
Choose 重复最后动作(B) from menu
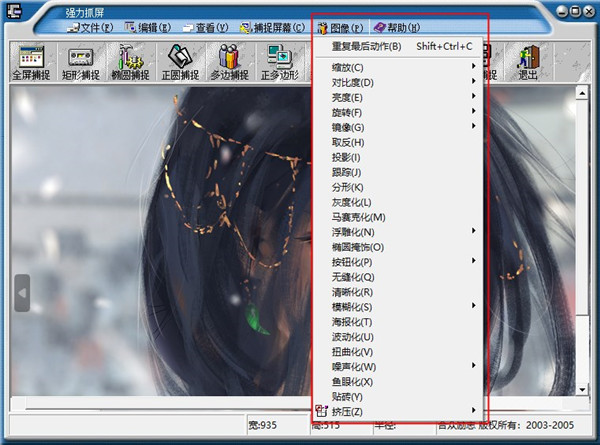[x=398, y=46]
